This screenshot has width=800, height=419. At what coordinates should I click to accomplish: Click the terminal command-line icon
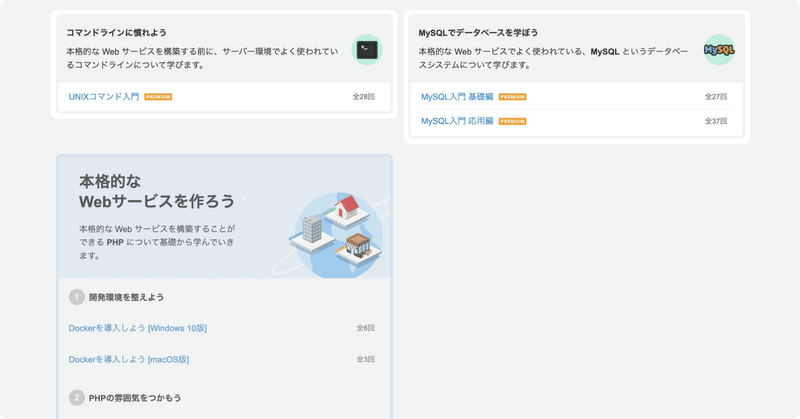(x=367, y=50)
